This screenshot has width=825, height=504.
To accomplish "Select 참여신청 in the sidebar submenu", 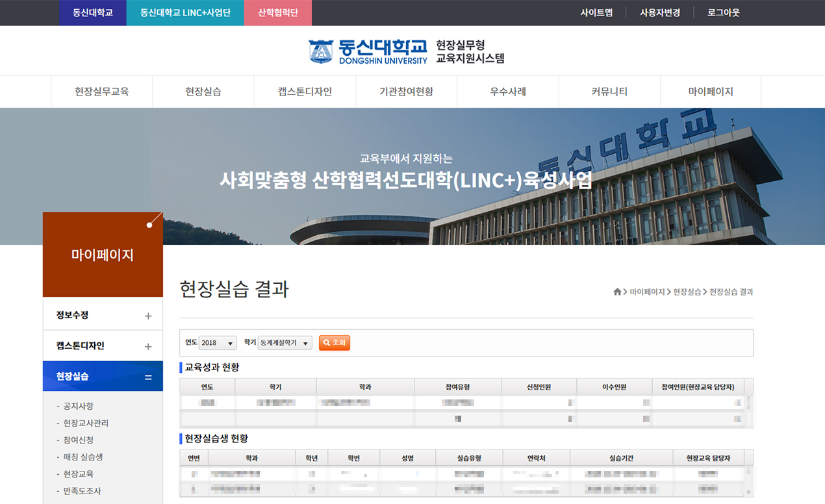I will pos(79,440).
